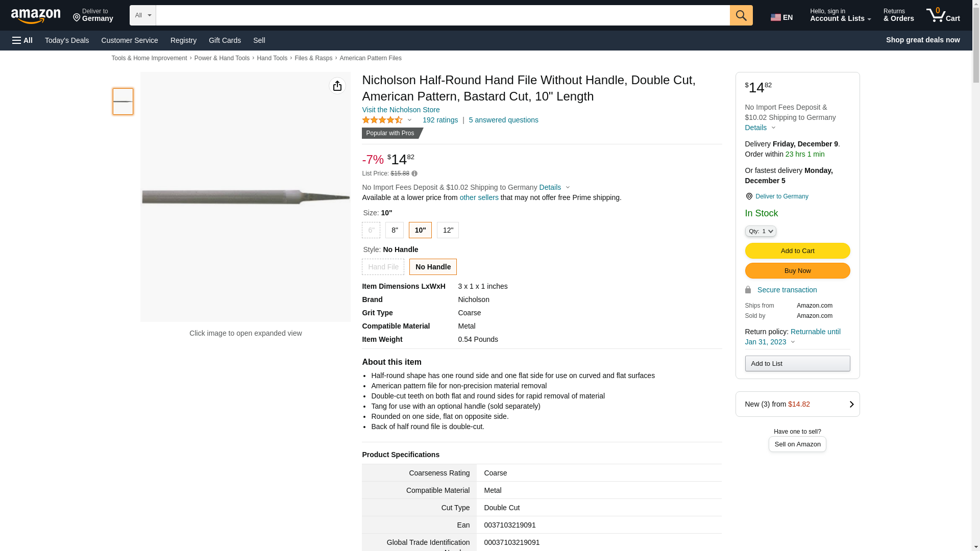Viewport: 980px width, 551px height.
Task: Open the other sellers link
Action: pos(479,198)
